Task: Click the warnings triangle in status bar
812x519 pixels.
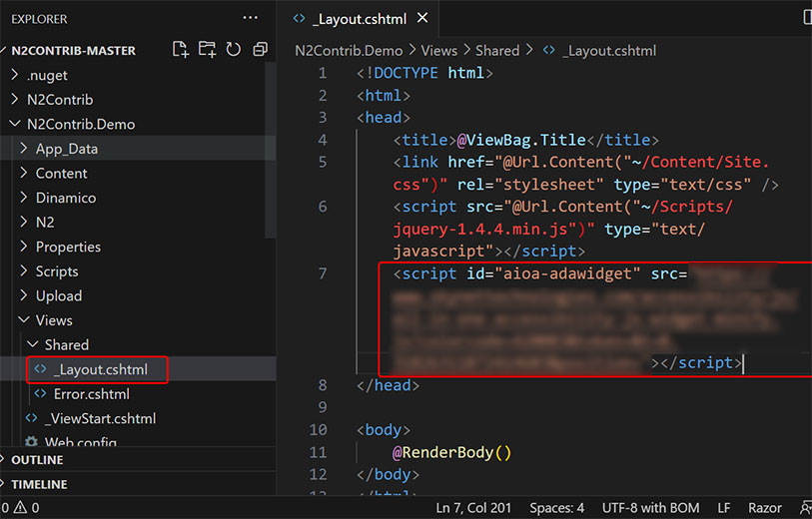Action: click(x=20, y=508)
